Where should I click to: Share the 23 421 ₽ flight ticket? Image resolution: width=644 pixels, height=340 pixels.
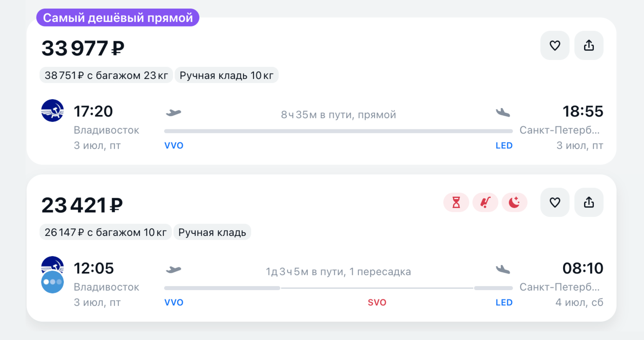point(589,202)
